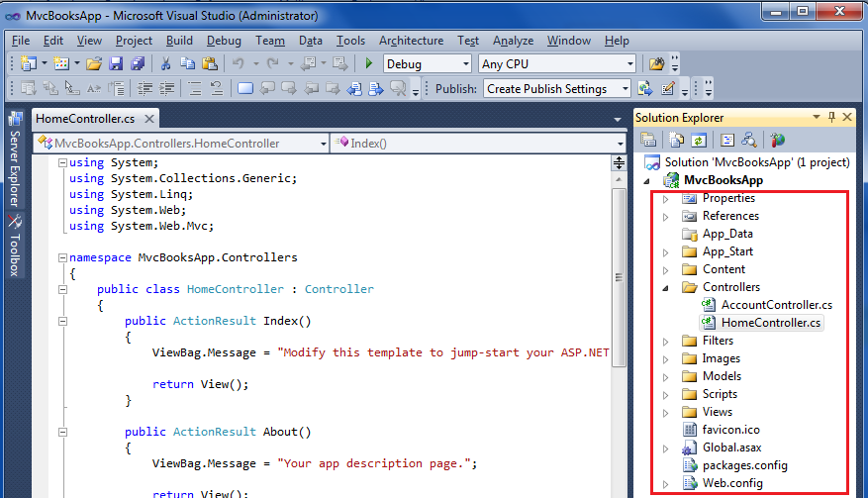Select HomeController.cs in Solution Explorer
The width and height of the screenshot is (868, 498).
pos(771,323)
